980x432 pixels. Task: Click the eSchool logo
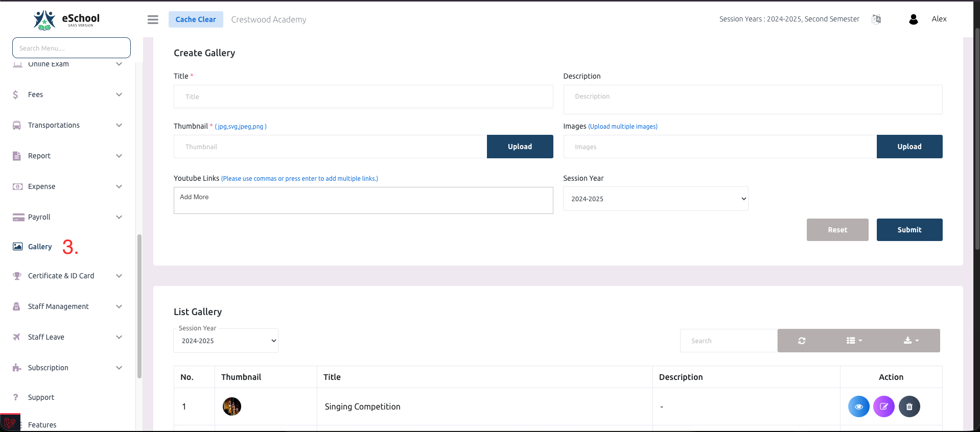tap(66, 19)
